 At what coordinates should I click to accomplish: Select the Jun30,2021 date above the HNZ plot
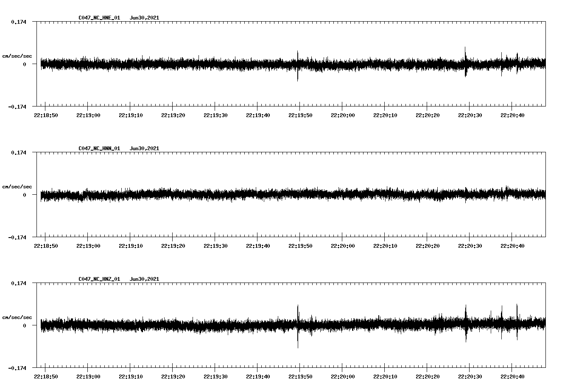144,279
